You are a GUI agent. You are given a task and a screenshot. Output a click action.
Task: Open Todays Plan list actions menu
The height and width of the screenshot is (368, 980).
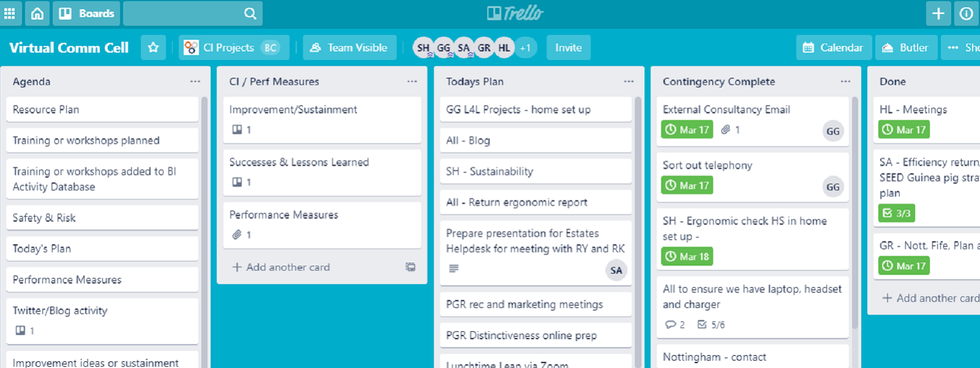[628, 82]
